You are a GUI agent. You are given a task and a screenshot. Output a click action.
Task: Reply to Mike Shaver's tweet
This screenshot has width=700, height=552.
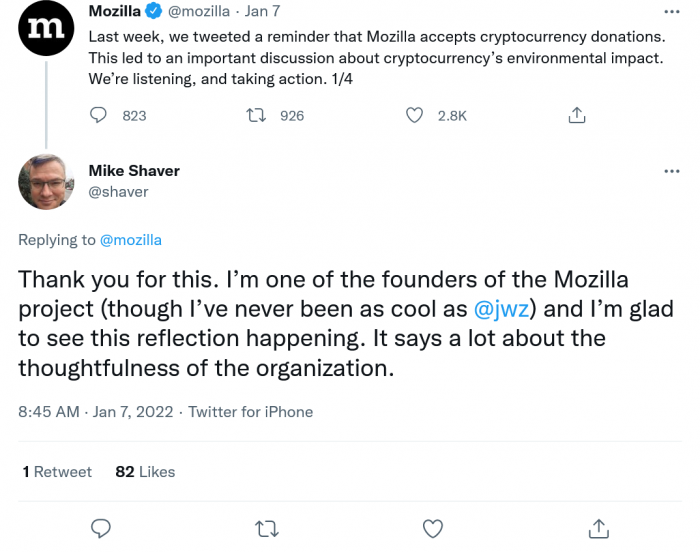[x=100, y=527]
